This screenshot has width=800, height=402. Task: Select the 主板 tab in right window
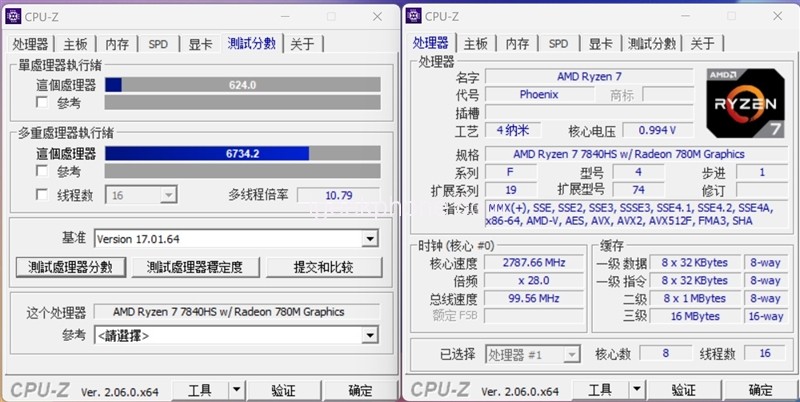tap(476, 44)
